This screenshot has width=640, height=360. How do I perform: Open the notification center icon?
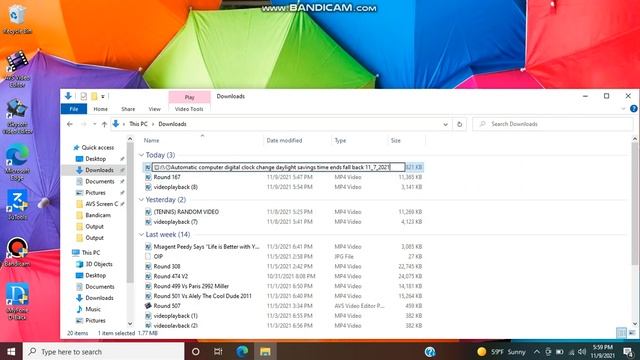pos(628,351)
